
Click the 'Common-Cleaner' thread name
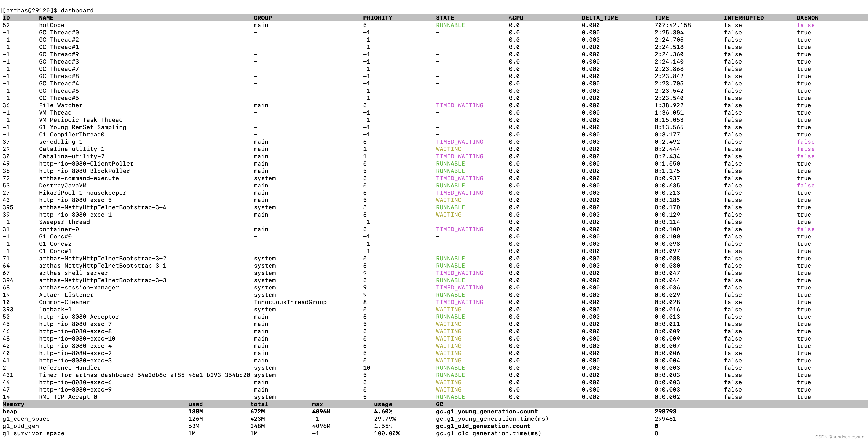coord(64,302)
